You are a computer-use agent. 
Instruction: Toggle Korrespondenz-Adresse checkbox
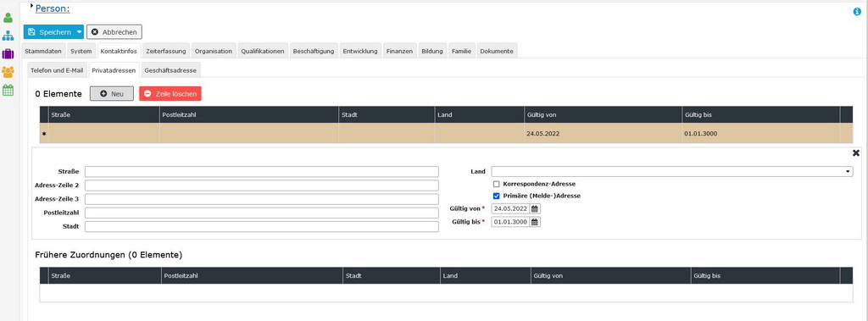[497, 184]
